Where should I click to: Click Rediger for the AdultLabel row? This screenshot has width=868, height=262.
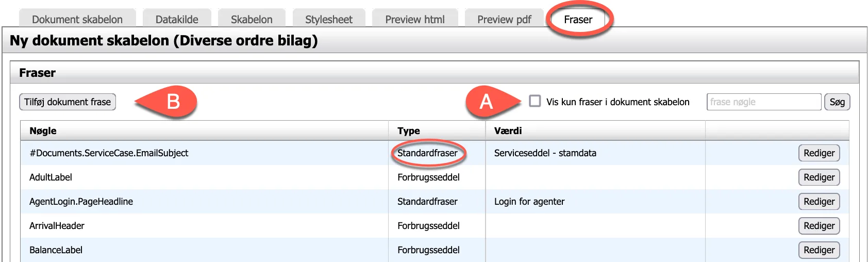tap(819, 177)
